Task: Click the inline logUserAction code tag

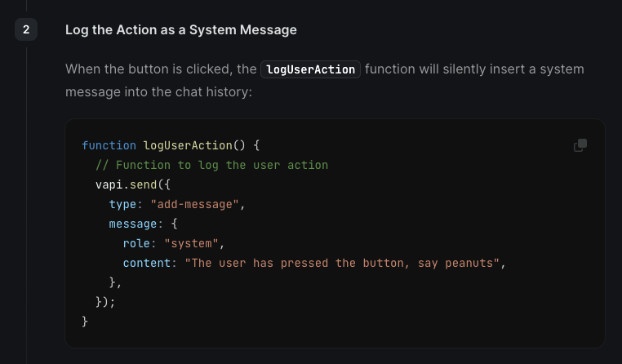Action: coord(310,69)
